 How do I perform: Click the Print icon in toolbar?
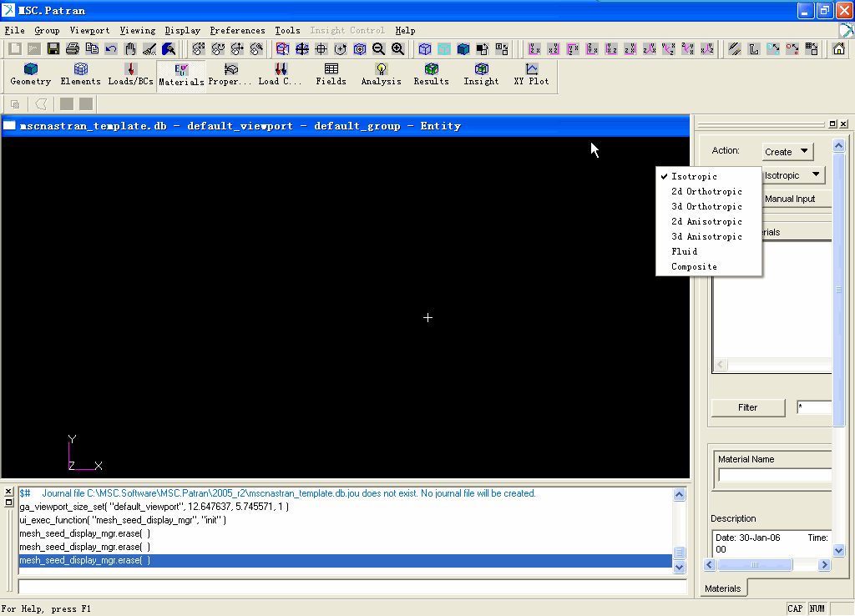click(73, 49)
